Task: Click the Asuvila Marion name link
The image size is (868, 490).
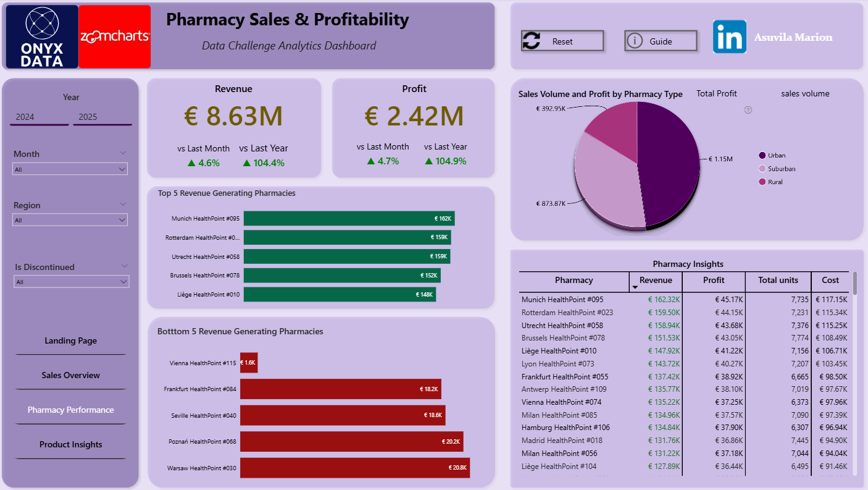Action: (793, 38)
